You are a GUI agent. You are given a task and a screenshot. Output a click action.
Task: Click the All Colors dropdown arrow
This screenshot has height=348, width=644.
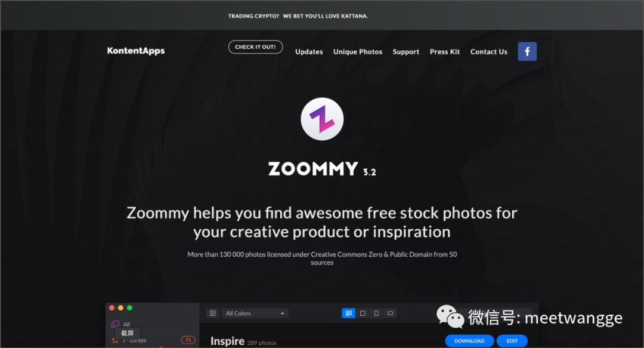[282, 313]
